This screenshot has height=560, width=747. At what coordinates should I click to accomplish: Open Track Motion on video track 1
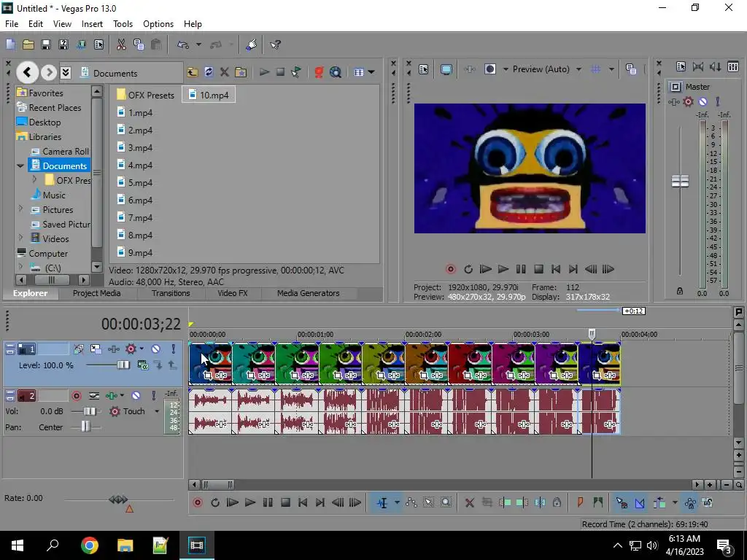click(x=96, y=349)
